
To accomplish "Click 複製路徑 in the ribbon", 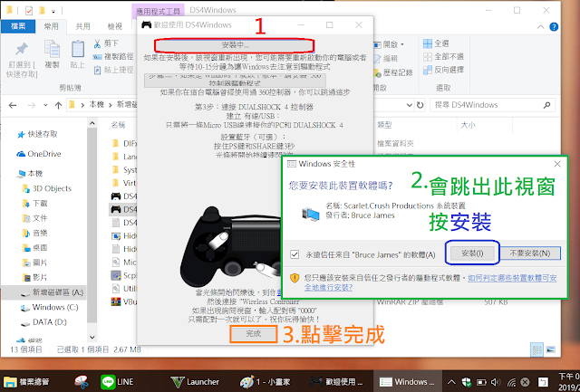I will pos(113,56).
